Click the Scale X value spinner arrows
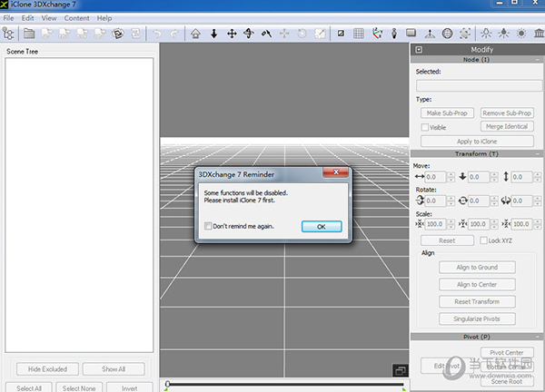 451,224
